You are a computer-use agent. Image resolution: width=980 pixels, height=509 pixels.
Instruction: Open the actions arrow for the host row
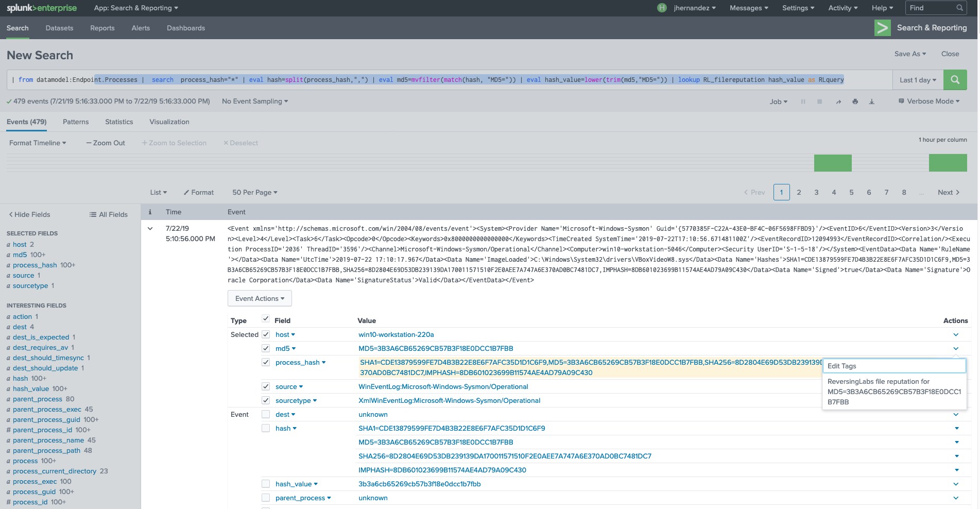(956, 335)
